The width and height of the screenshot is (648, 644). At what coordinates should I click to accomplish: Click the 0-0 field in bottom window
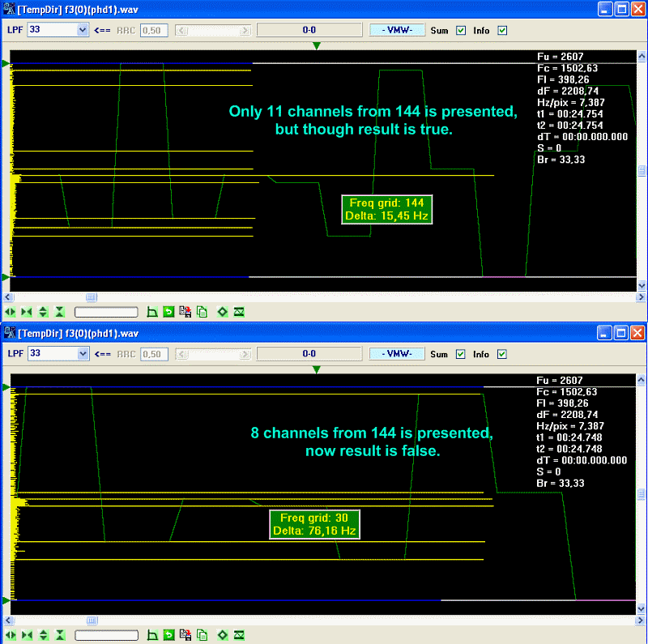click(309, 354)
